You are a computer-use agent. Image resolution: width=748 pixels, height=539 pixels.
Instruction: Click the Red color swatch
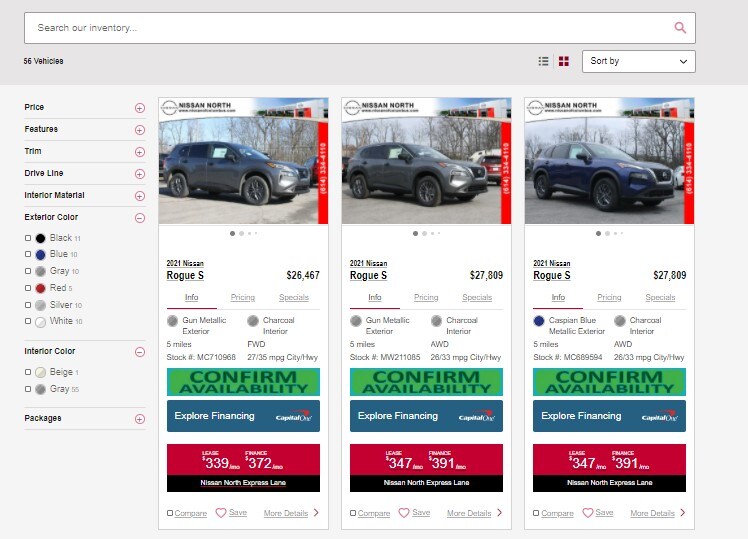coord(41,288)
